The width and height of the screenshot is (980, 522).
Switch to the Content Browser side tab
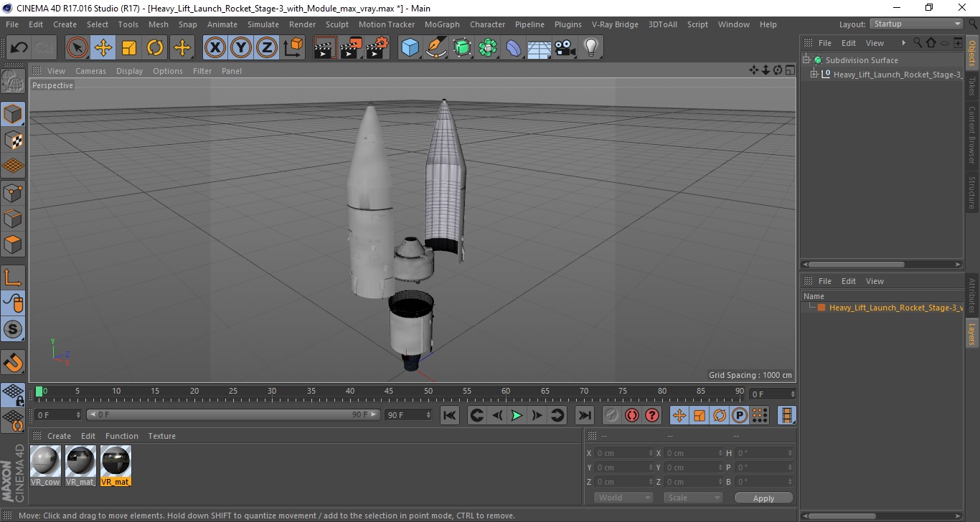pyautogui.click(x=972, y=135)
